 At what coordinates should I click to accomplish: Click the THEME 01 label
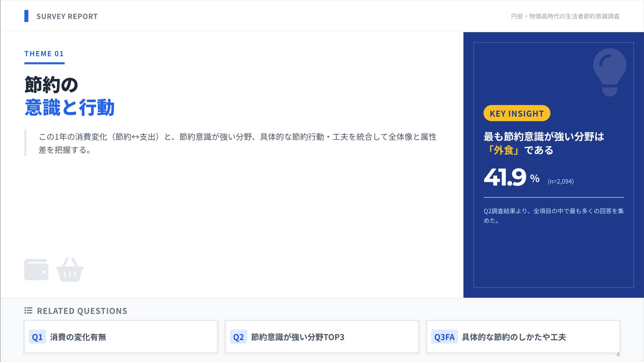pyautogui.click(x=44, y=54)
